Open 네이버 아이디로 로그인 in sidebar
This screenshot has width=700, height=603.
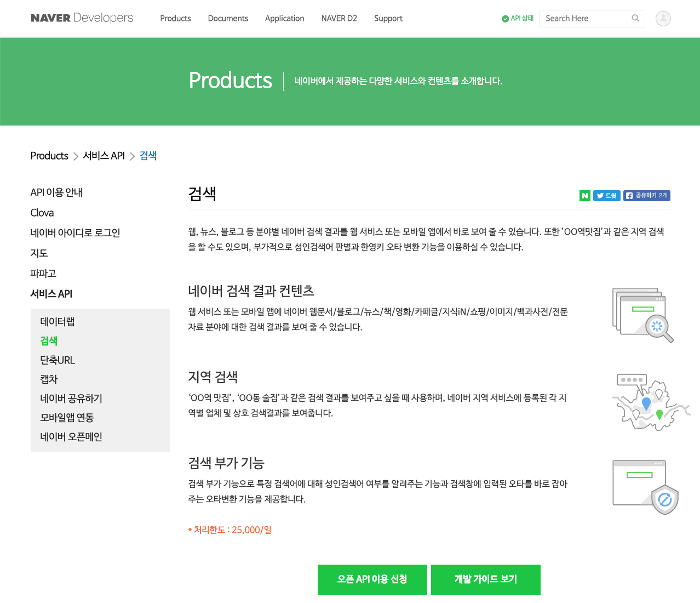(76, 233)
